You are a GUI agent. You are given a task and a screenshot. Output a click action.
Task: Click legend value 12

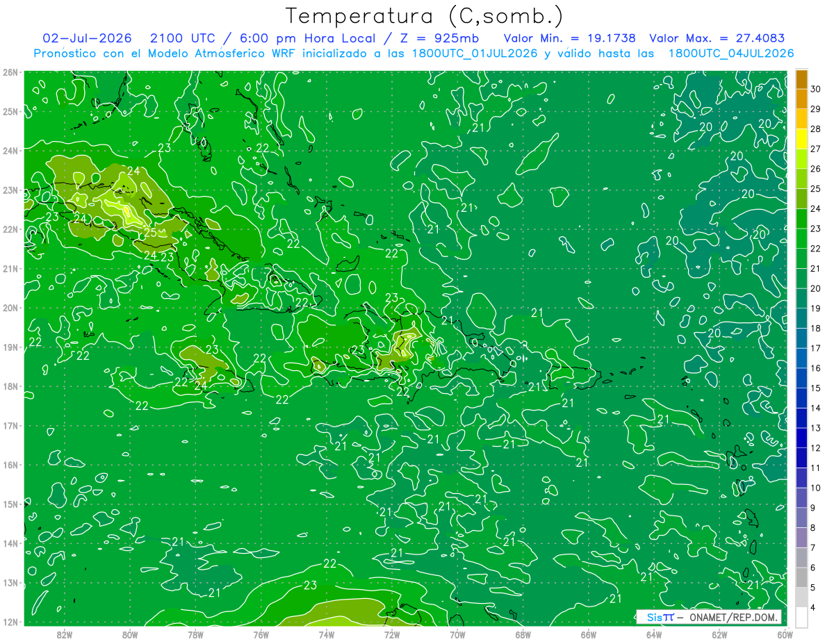point(816,448)
